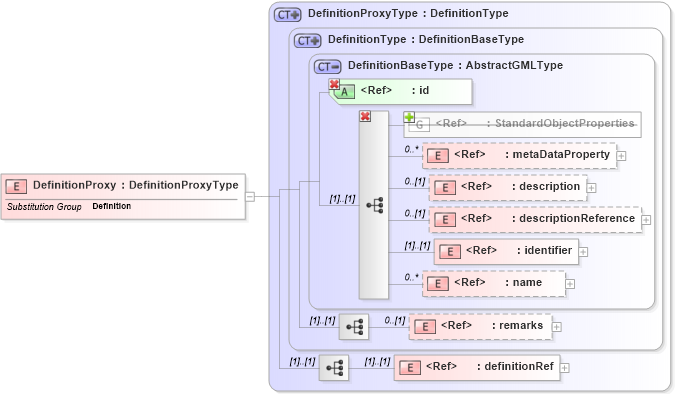Screen dimensions: 675x394
Task: Click the green plus on StandardObjectProperties
Action: point(409,117)
